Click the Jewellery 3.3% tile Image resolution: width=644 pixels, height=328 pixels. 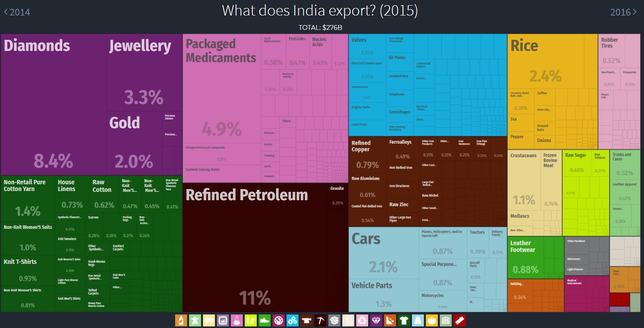coord(144,72)
